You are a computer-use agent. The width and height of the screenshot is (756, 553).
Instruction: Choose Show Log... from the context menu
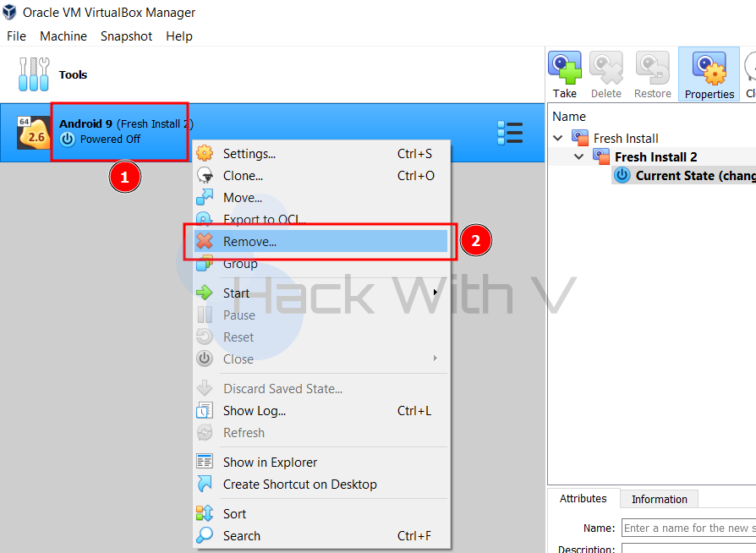pyautogui.click(x=320, y=410)
